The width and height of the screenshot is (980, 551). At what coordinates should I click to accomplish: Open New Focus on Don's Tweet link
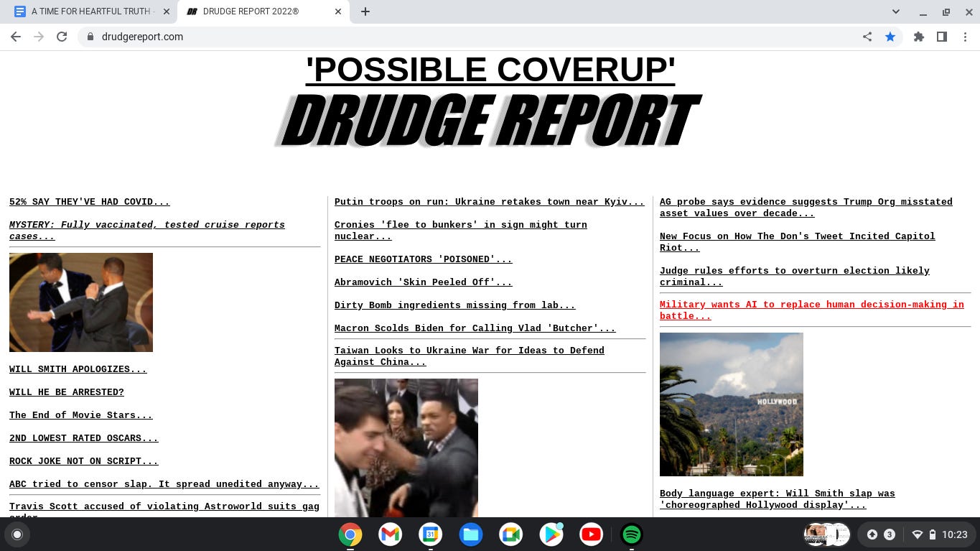798,242
